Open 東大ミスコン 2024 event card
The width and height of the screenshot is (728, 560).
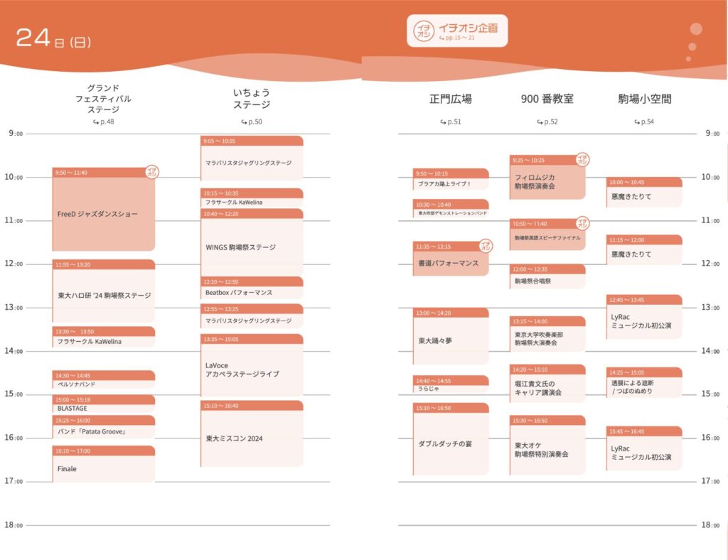[x=252, y=434]
